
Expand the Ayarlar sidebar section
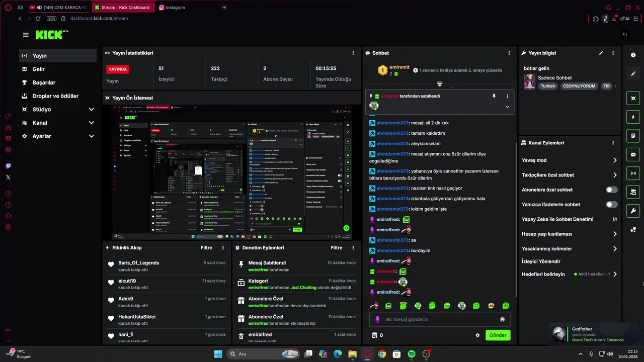pyautogui.click(x=92, y=136)
